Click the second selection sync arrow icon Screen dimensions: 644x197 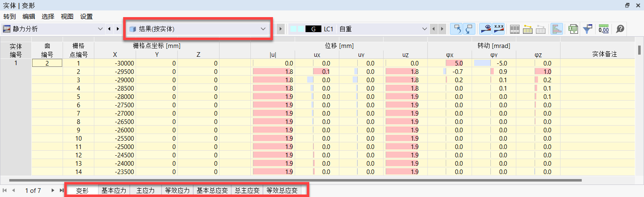click(x=470, y=29)
